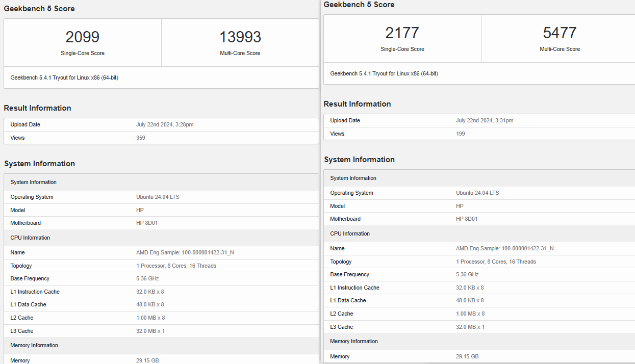The image size is (635, 364).
Task: Click the Single-Core Score label under 2177
Action: point(402,49)
